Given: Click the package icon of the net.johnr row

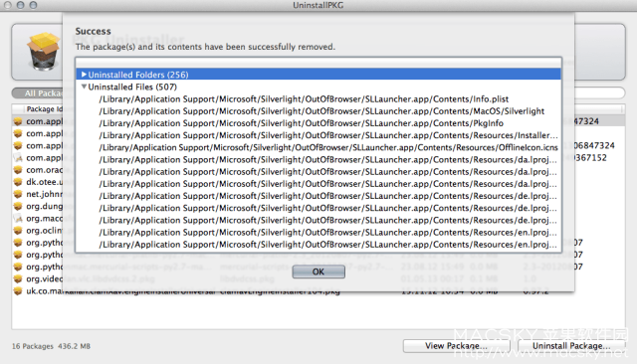Looking at the screenshot, I should [x=18, y=194].
